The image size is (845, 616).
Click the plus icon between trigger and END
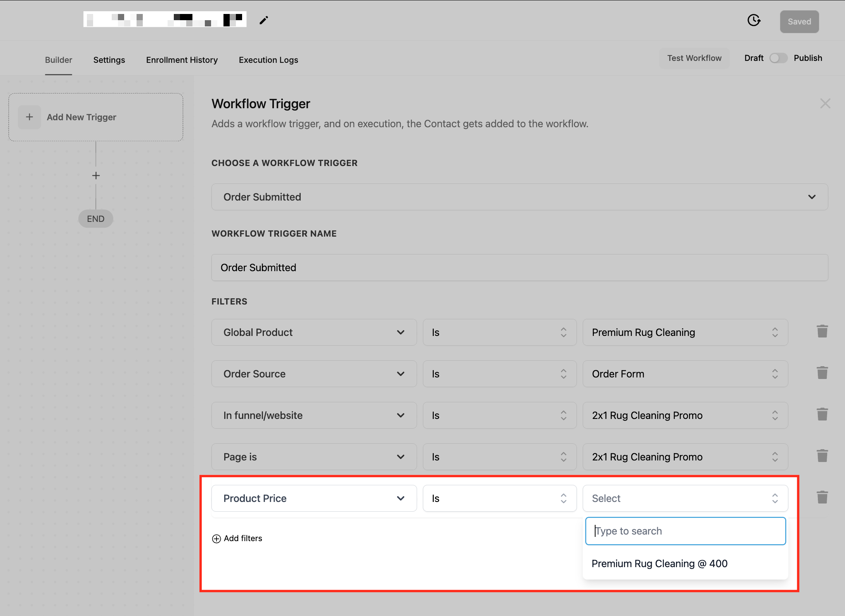96,176
